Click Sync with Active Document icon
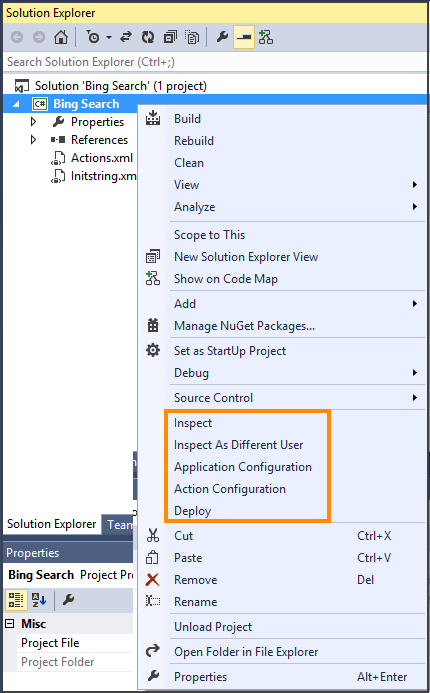This screenshot has width=430, height=693. pos(126,37)
